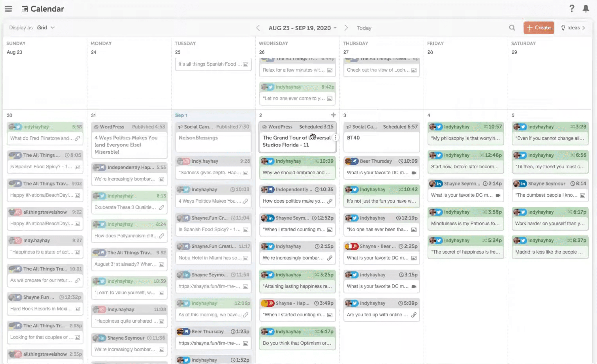The image size is (597, 364).
Task: Open the Ideas panel
Action: [x=573, y=27]
